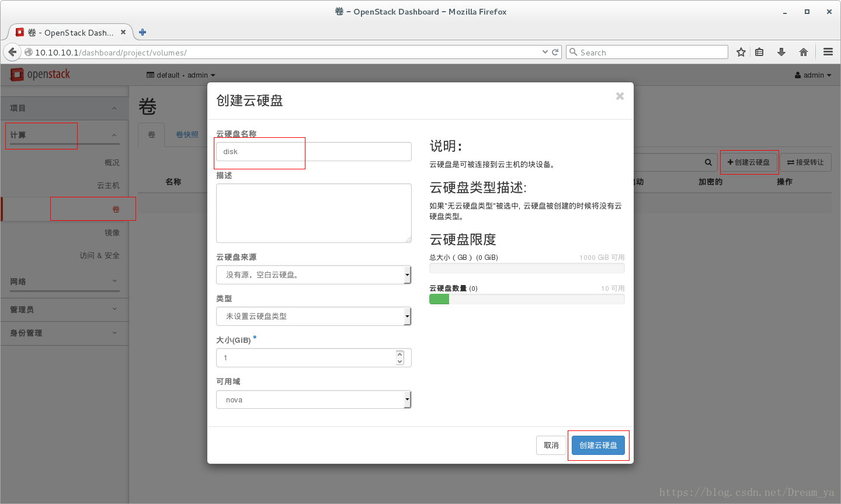The image size is (841, 504).
Task: Click the address bar URL
Action: coord(110,53)
